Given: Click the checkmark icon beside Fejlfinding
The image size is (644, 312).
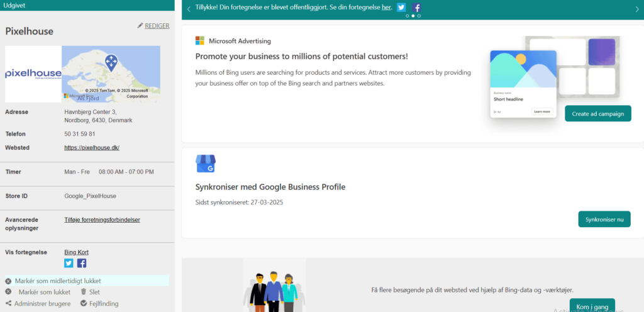Looking at the screenshot, I should click(84, 303).
